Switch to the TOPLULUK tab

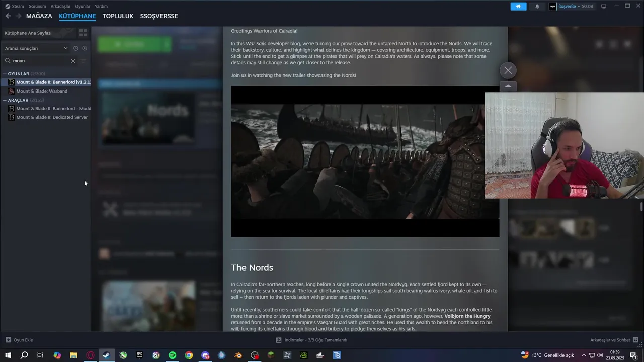pos(118,16)
